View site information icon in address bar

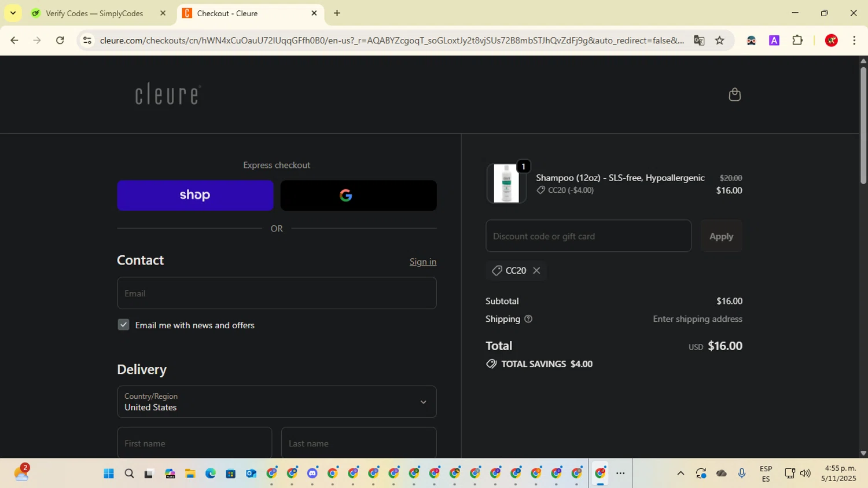click(87, 40)
